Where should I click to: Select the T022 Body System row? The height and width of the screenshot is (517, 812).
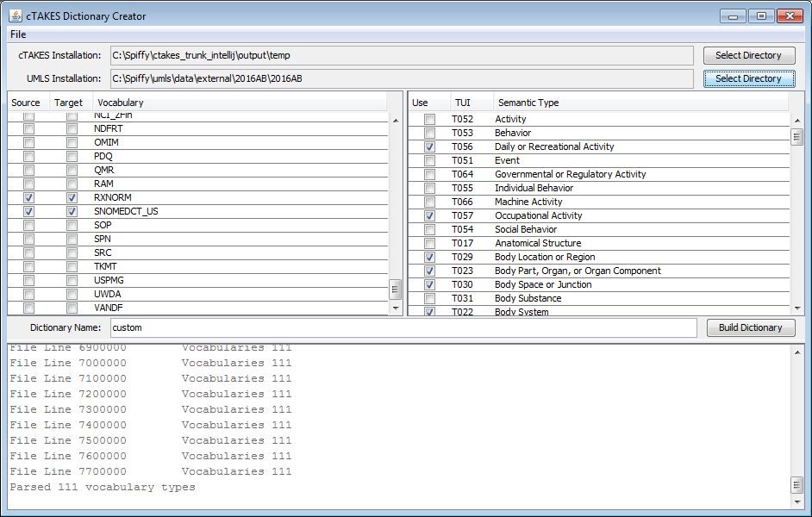(x=598, y=312)
